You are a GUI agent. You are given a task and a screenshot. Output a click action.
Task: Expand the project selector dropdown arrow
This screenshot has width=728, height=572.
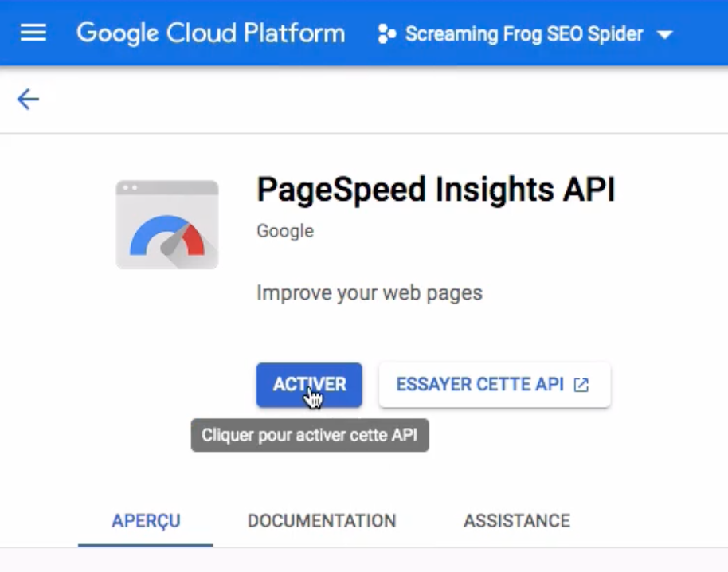[665, 35]
